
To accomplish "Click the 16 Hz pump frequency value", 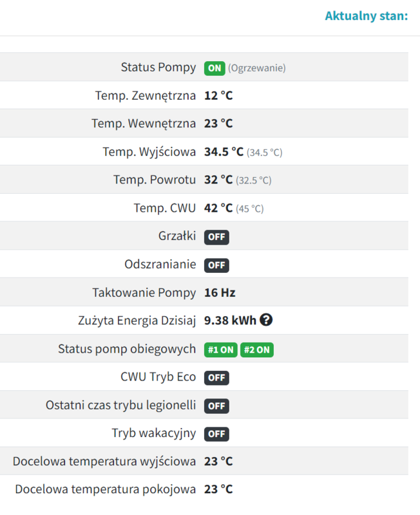I will coord(220,293).
